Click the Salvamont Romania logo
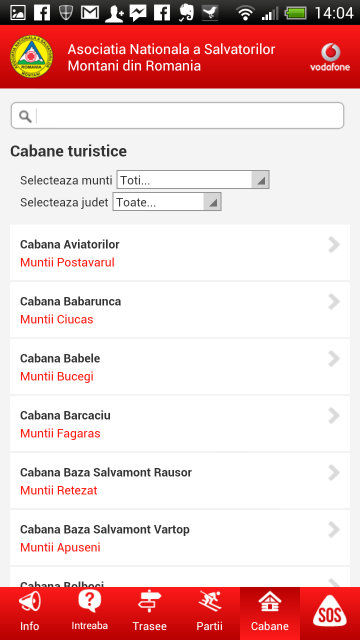 (31, 57)
